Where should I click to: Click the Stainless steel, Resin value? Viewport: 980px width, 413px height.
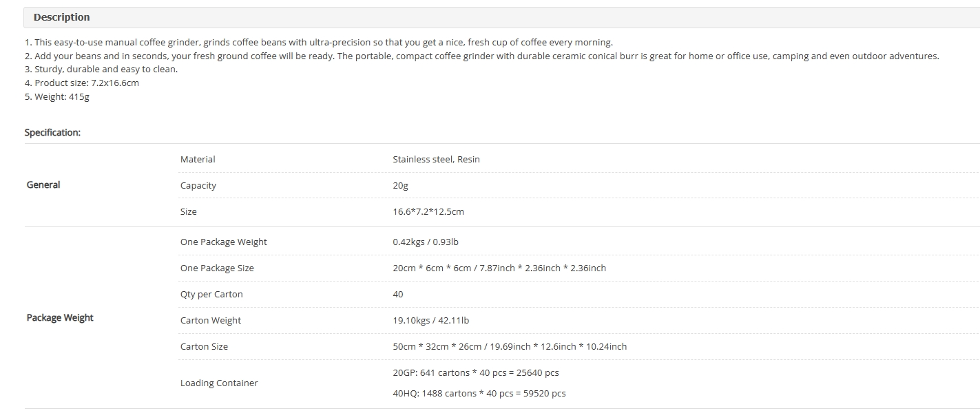click(x=436, y=159)
